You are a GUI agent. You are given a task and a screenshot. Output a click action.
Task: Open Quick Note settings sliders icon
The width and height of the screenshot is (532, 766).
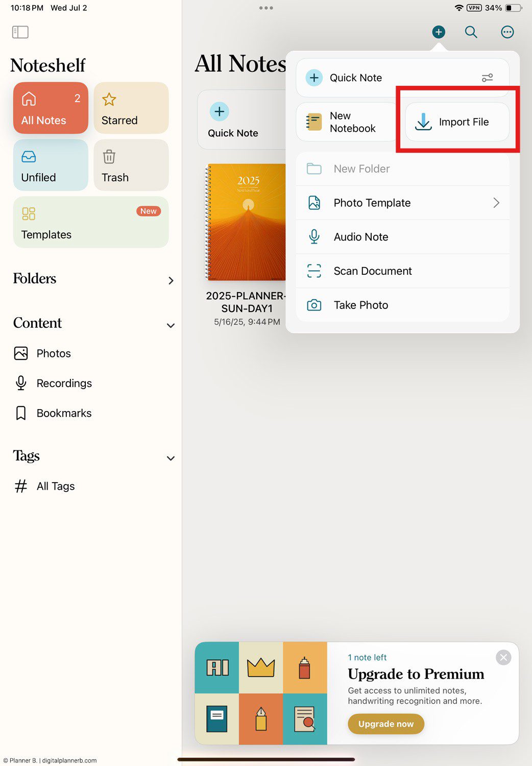click(487, 78)
